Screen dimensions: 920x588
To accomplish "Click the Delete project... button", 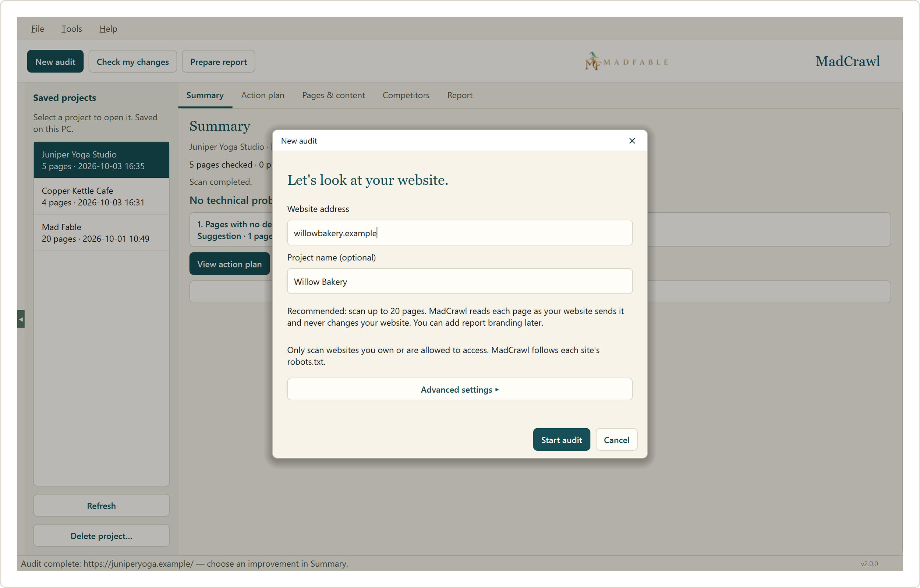I will click(101, 536).
